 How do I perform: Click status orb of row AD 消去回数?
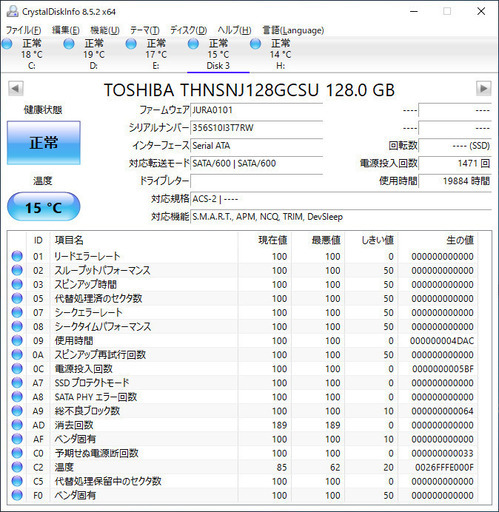click(17, 425)
